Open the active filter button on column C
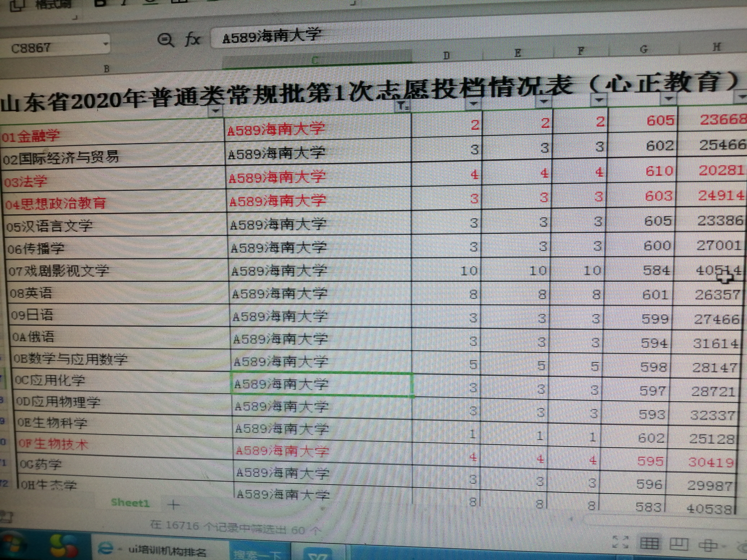The width and height of the screenshot is (747, 560). [403, 106]
